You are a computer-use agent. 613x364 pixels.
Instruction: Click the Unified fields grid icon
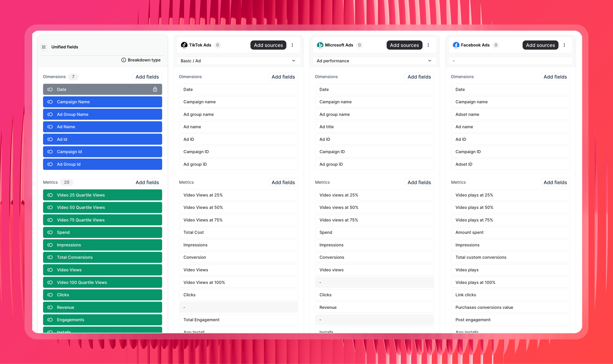(44, 47)
